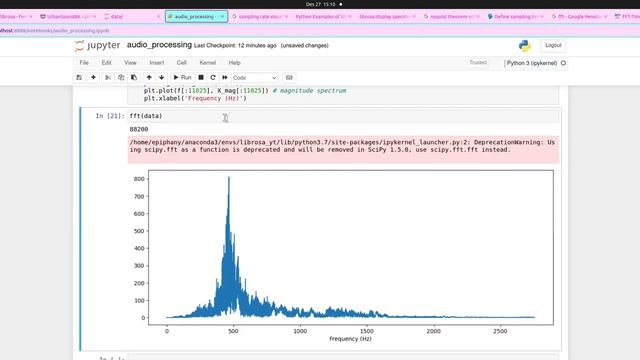
Task: Click the empty code cell at bottom
Action: 343,357
